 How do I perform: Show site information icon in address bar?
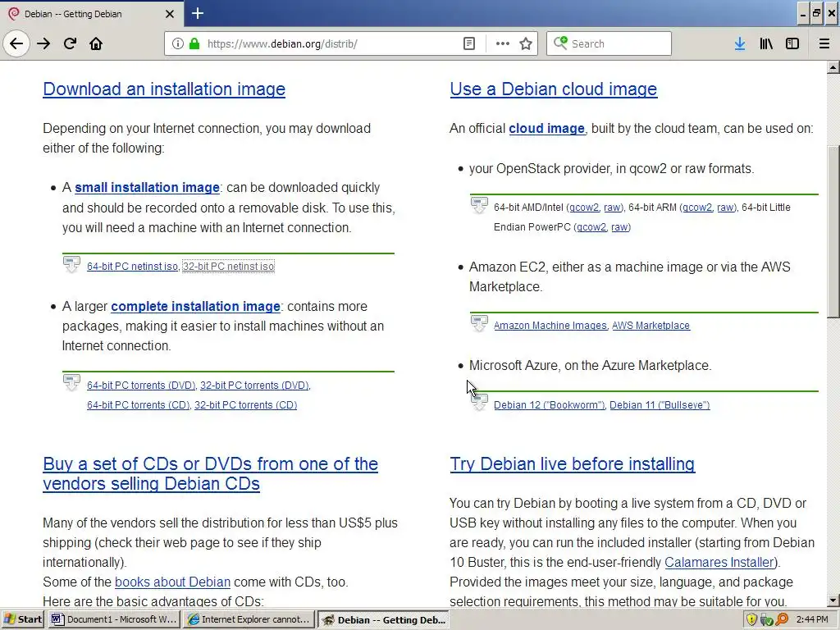click(177, 43)
